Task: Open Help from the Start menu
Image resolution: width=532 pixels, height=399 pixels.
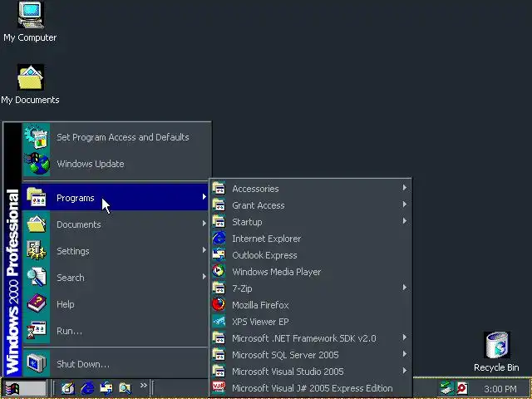Action: pyautogui.click(x=116, y=304)
